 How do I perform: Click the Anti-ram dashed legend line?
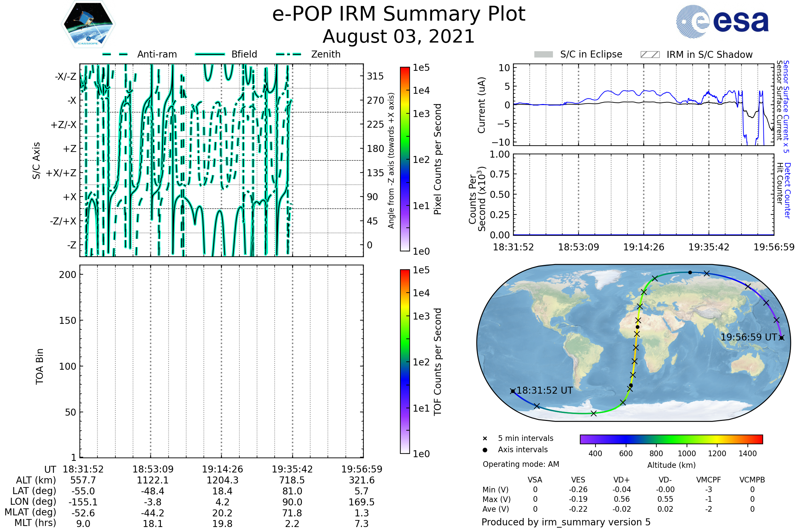click(x=115, y=54)
